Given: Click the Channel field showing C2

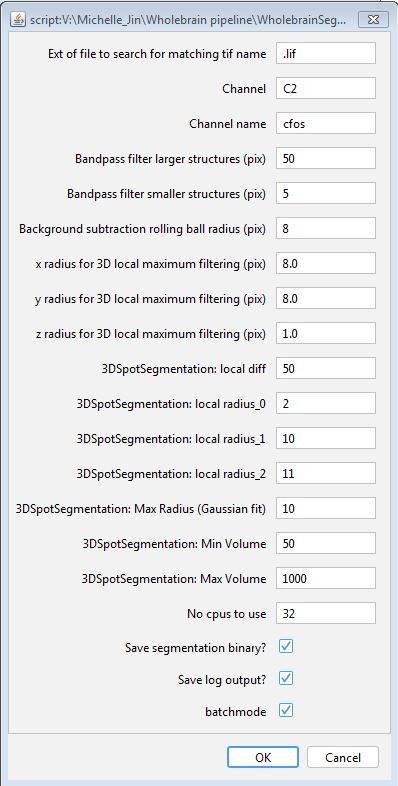Looking at the screenshot, I should coord(326,88).
